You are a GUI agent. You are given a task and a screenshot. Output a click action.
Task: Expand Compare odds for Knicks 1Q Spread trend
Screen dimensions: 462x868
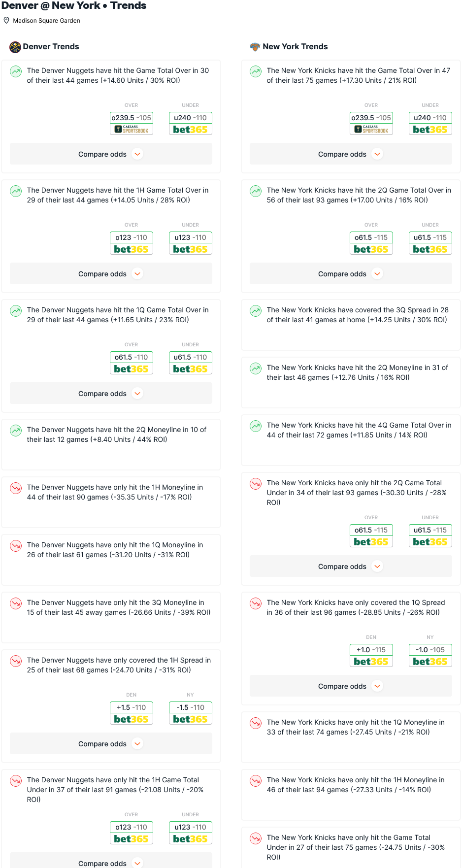point(351,686)
